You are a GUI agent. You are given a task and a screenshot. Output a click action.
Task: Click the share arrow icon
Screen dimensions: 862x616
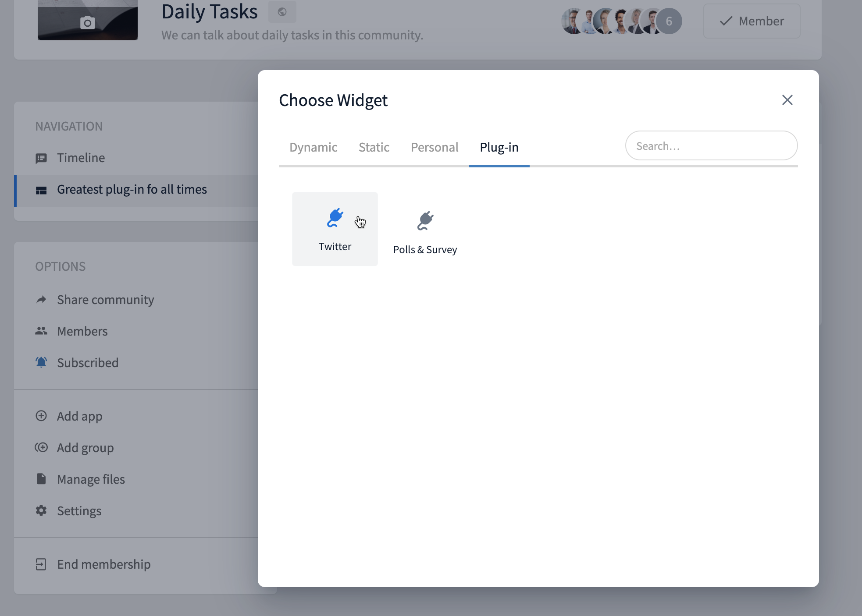(41, 300)
